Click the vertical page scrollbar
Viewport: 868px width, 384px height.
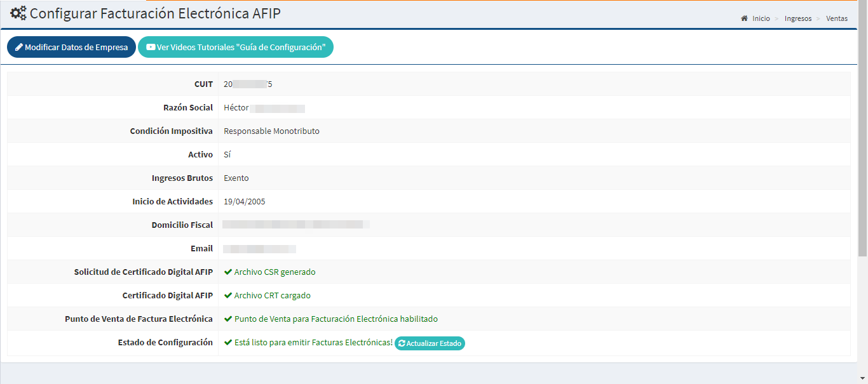tap(863, 127)
